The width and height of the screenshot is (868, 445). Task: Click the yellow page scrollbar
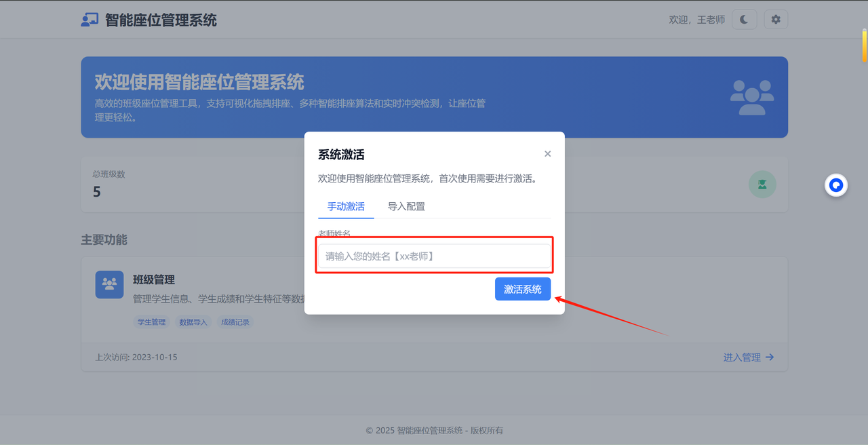pyautogui.click(x=865, y=45)
